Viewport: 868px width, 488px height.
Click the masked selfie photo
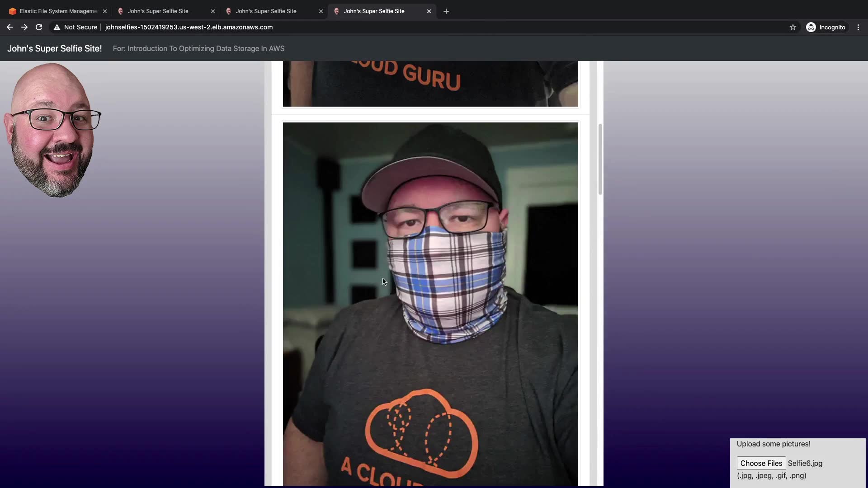[430, 303]
